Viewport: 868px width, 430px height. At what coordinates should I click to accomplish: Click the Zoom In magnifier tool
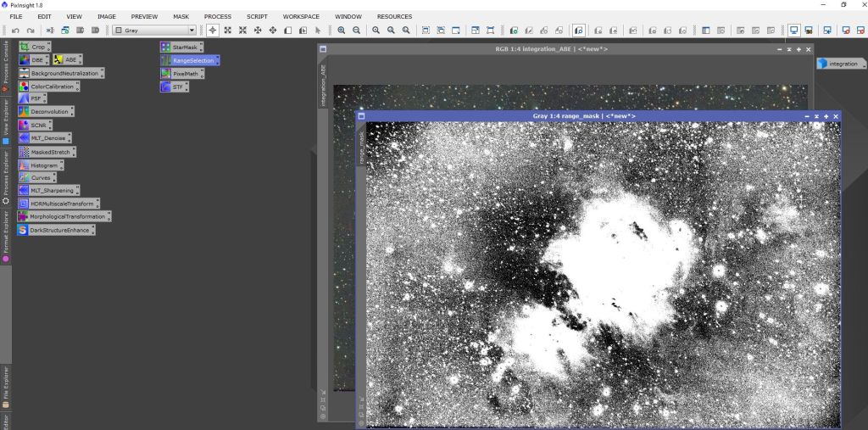click(x=342, y=31)
